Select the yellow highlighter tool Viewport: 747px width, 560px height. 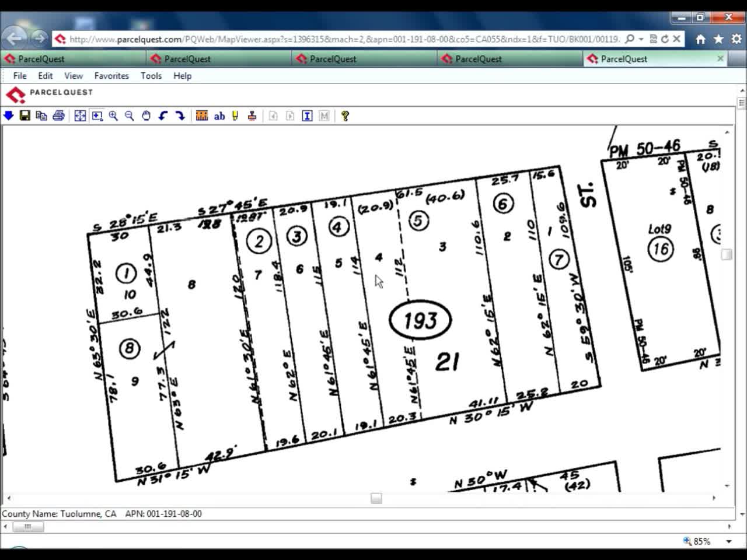(x=235, y=116)
